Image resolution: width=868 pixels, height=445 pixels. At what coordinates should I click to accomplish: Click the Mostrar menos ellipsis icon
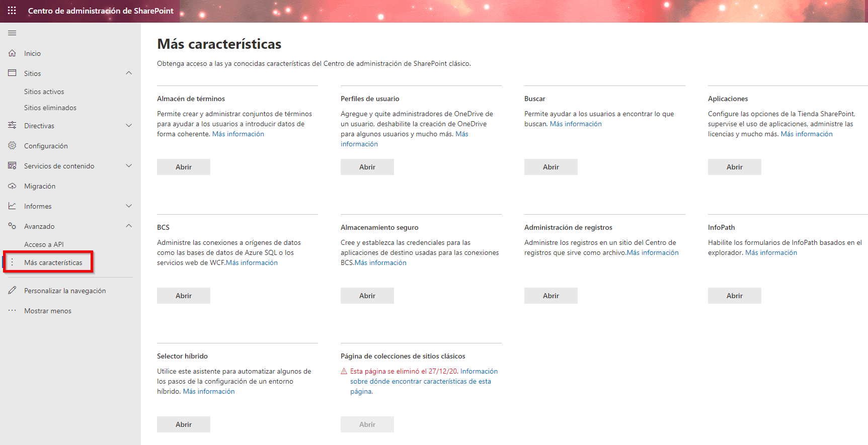pos(12,311)
